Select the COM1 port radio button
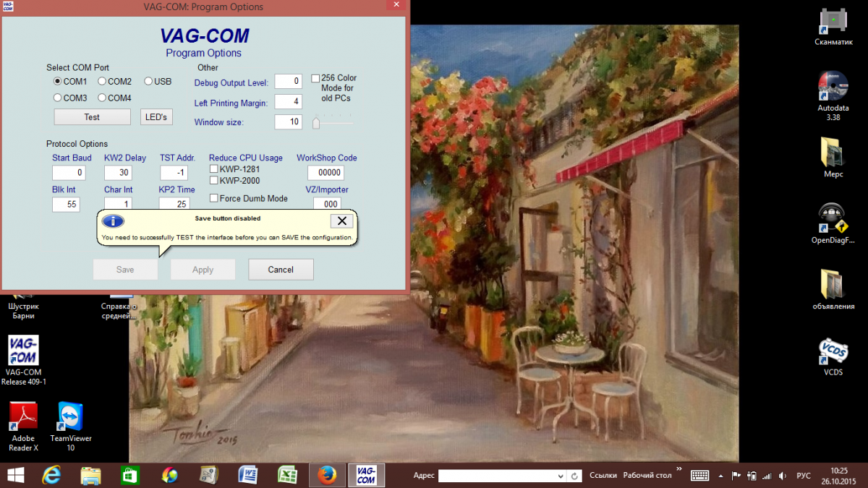The image size is (868, 488). point(58,82)
